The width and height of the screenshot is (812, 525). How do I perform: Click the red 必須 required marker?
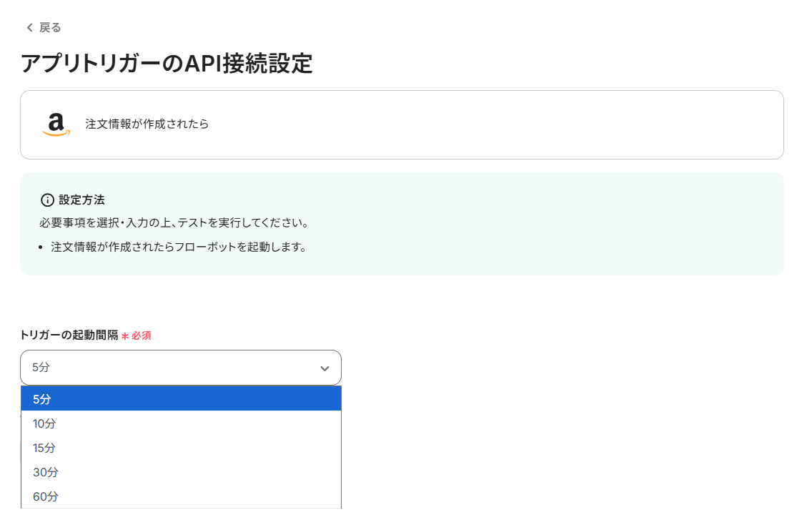[x=142, y=335]
